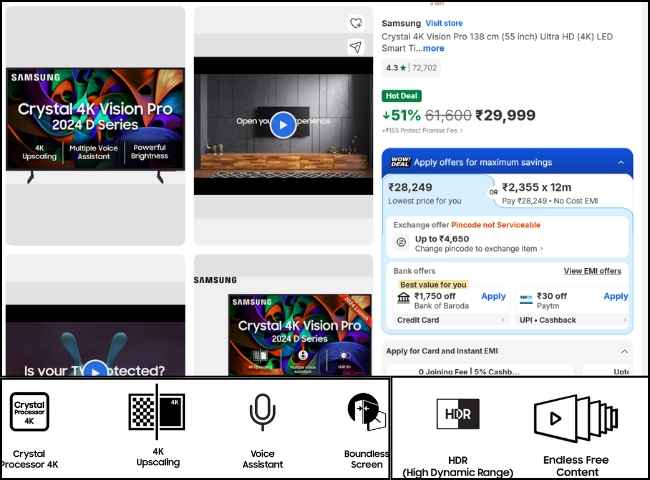Screen dimensions: 650x480
Task: Collapse the 'Apply offers for maximum savings' panel
Action: point(620,161)
